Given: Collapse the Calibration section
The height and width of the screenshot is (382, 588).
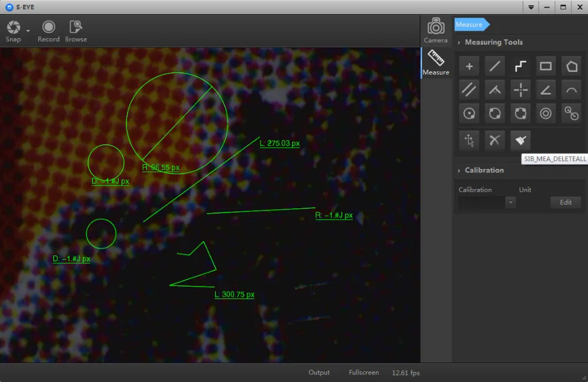Looking at the screenshot, I should pos(459,170).
